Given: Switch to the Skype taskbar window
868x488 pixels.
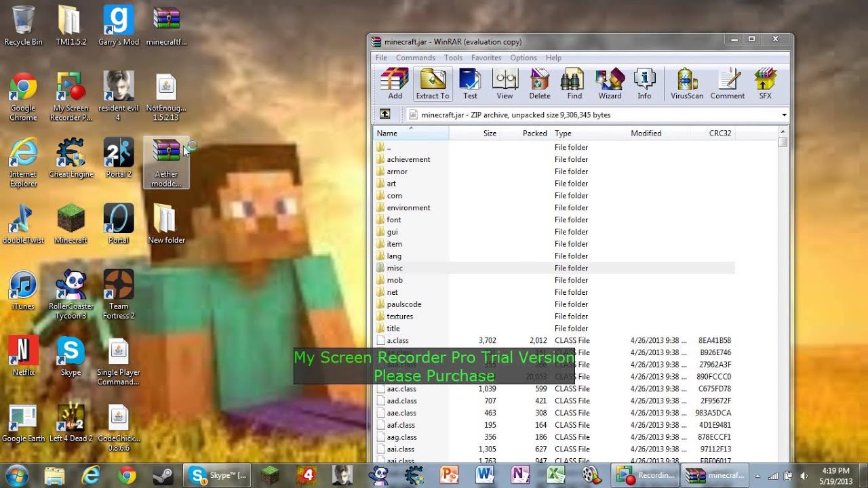Looking at the screenshot, I should [x=218, y=475].
